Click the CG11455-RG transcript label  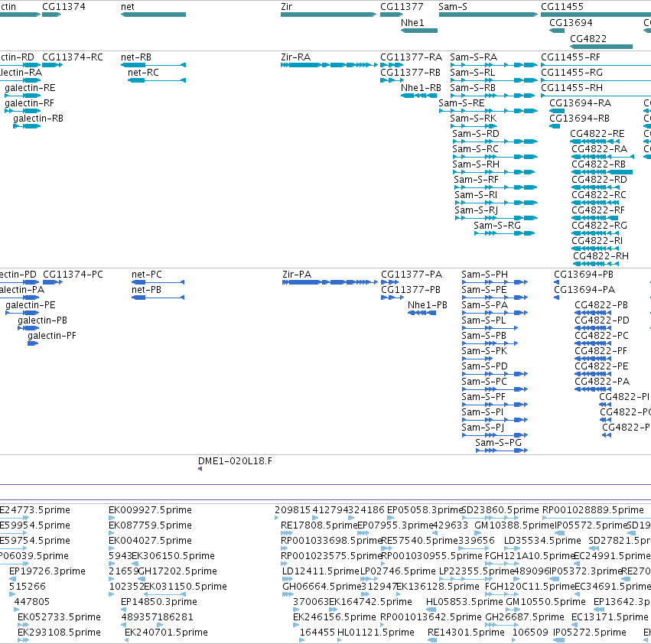pyautogui.click(x=571, y=73)
